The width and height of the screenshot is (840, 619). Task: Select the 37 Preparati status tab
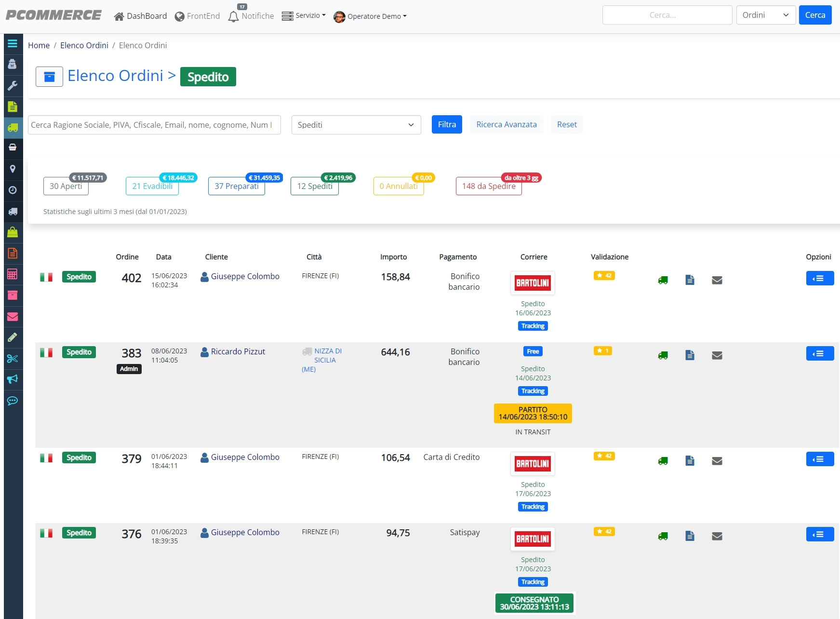pos(237,186)
